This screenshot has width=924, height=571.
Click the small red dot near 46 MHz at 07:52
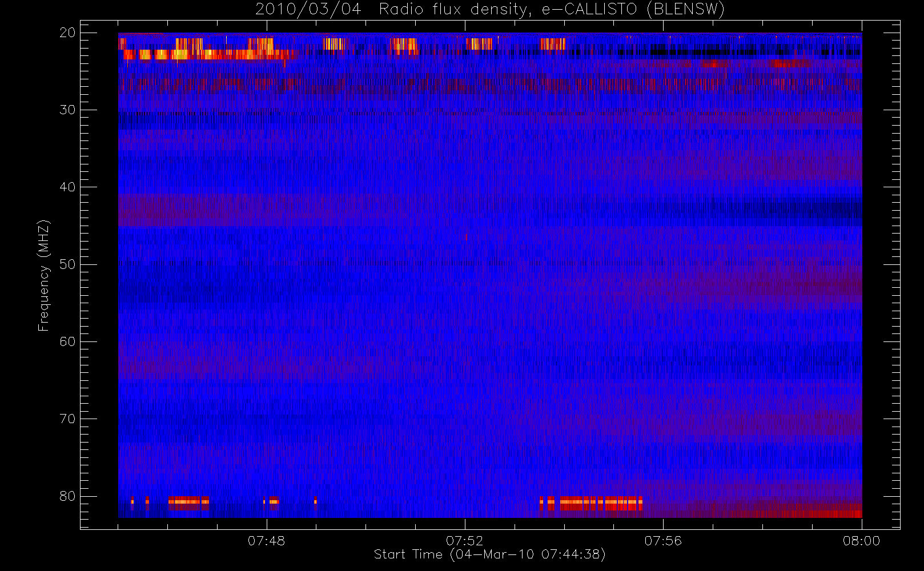click(466, 237)
